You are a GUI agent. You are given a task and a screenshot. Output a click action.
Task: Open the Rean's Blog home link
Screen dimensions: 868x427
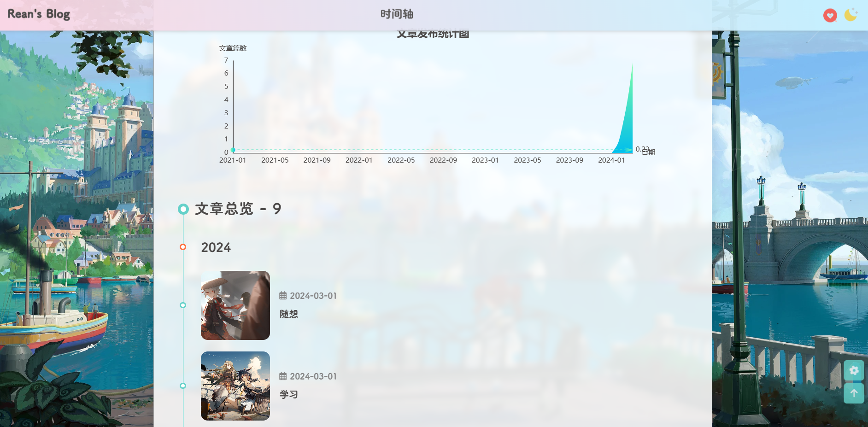tap(39, 14)
